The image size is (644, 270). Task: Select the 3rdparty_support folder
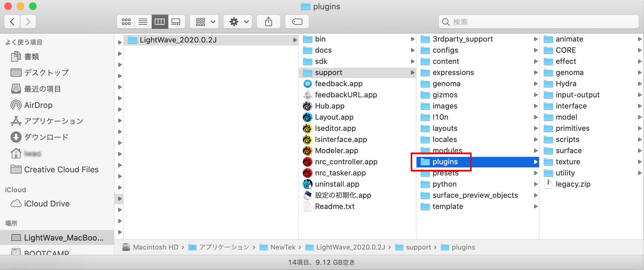(478, 39)
